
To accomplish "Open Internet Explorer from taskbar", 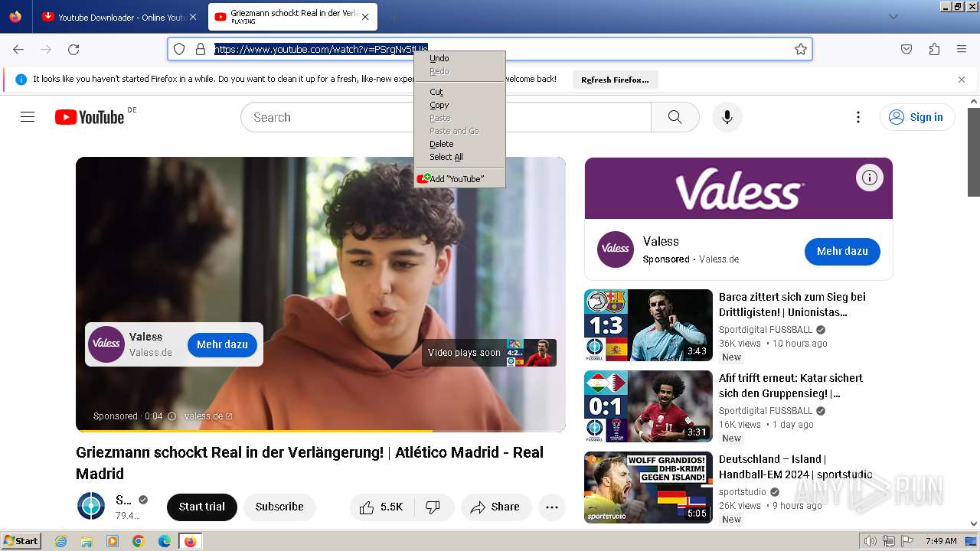I will [x=60, y=541].
